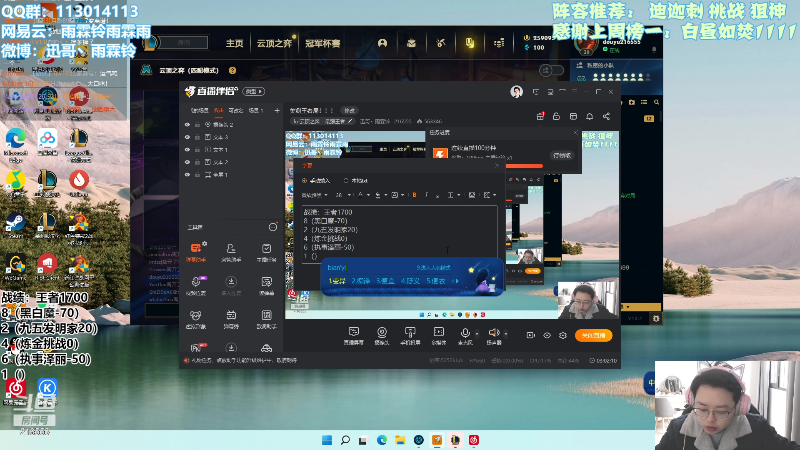Open notifications bell in companion room header
Viewport: 800px width, 450px height.
pos(589,116)
